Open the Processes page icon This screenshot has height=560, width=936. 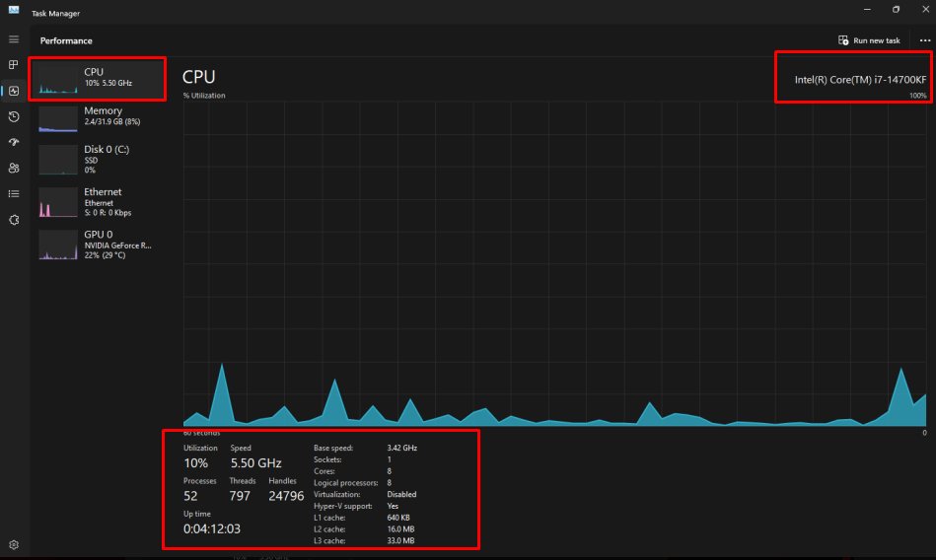coord(14,64)
